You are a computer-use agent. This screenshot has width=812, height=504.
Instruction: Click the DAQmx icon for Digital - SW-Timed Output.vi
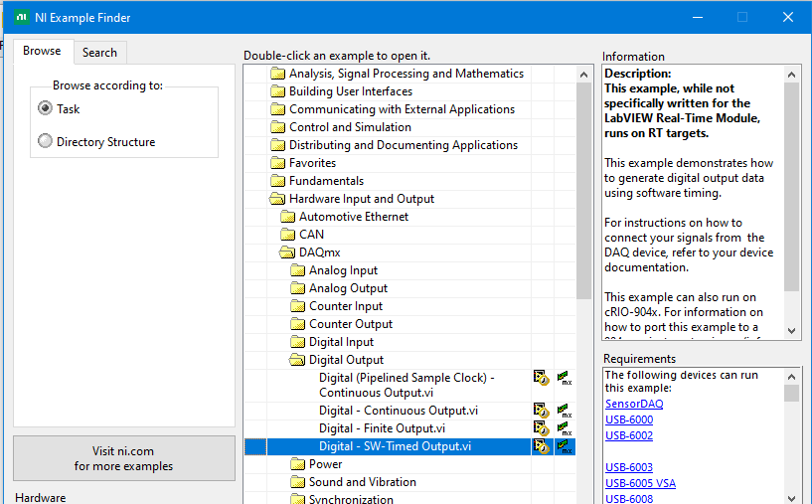click(x=565, y=446)
